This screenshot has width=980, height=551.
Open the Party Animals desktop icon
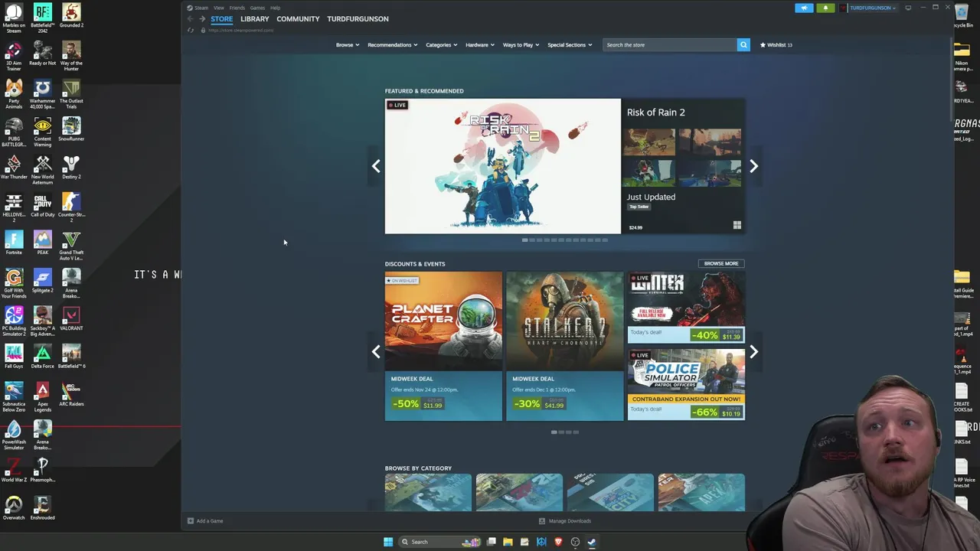coord(14,94)
